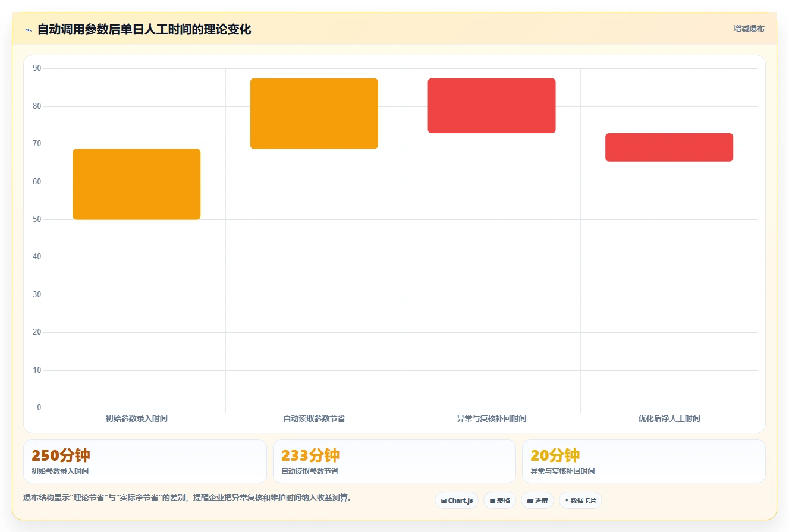Select the 表格 chip
Viewport: 789px width, 532px height.
tap(499, 500)
